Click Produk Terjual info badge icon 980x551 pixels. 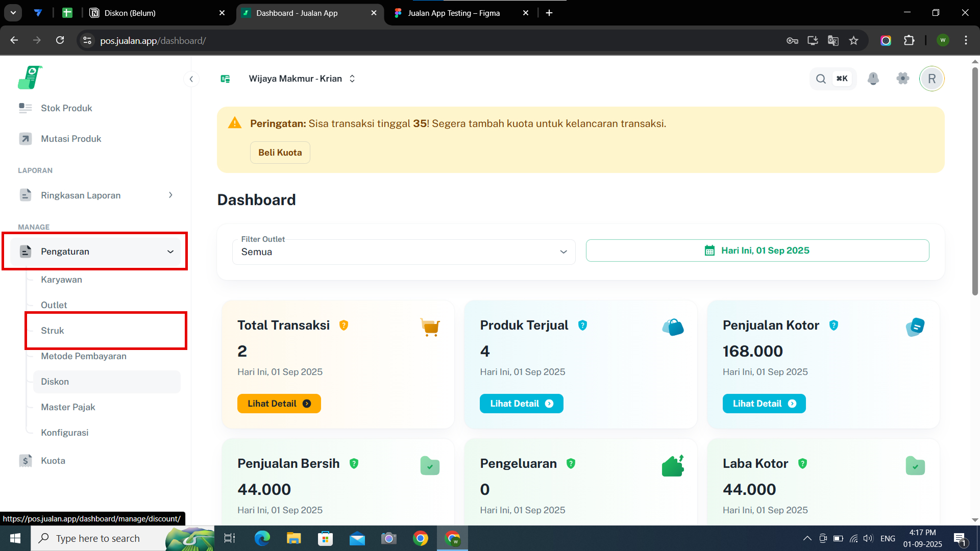coord(582,325)
